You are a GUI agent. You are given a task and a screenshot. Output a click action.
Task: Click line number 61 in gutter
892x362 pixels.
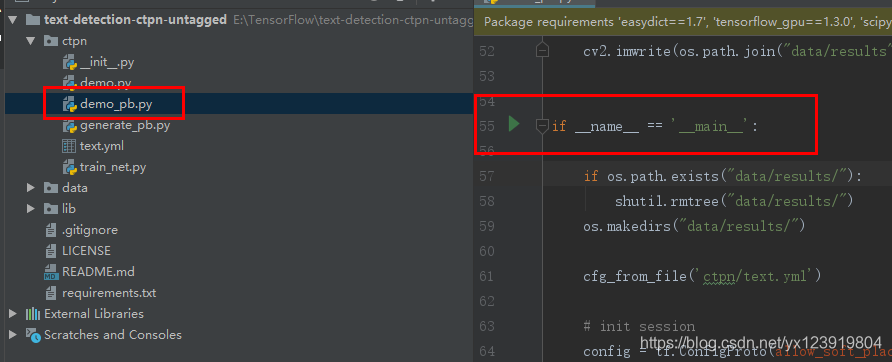point(487,277)
